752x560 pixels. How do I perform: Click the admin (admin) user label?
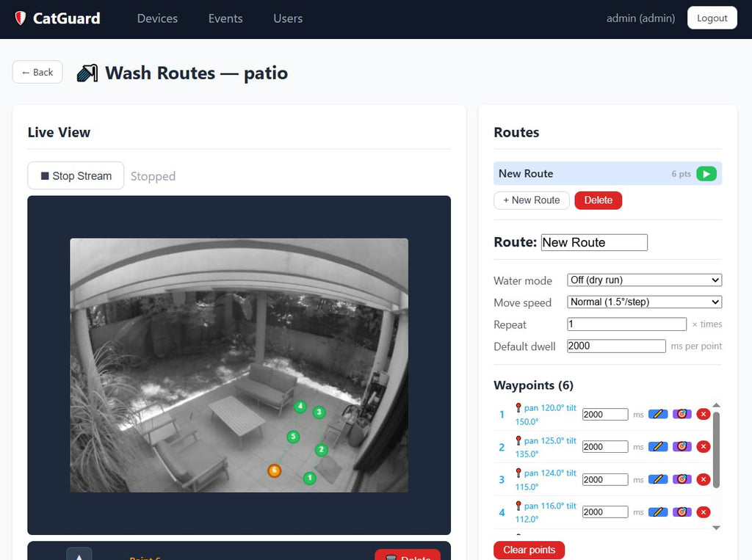(x=640, y=18)
